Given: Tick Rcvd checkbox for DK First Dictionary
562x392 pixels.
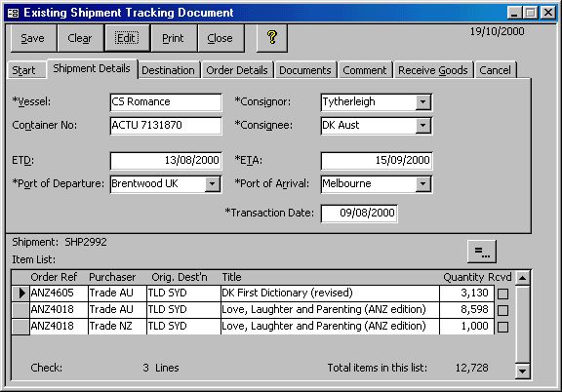Looking at the screenshot, I should pos(502,294).
